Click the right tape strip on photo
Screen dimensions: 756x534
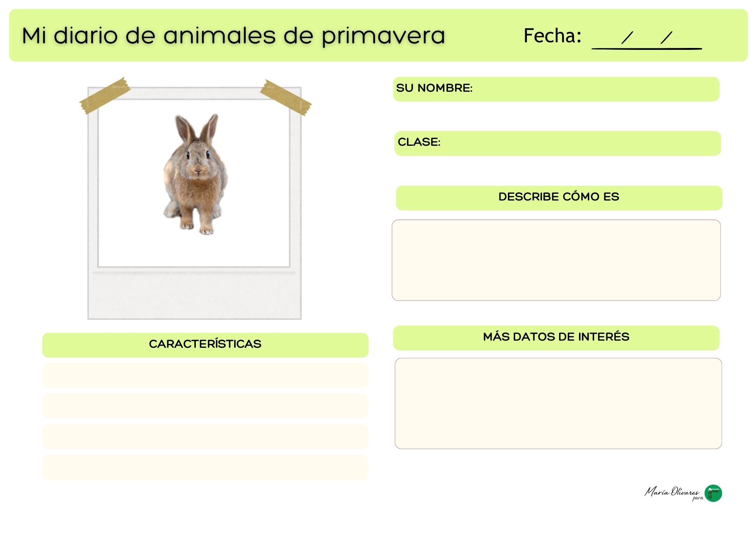[x=286, y=97]
